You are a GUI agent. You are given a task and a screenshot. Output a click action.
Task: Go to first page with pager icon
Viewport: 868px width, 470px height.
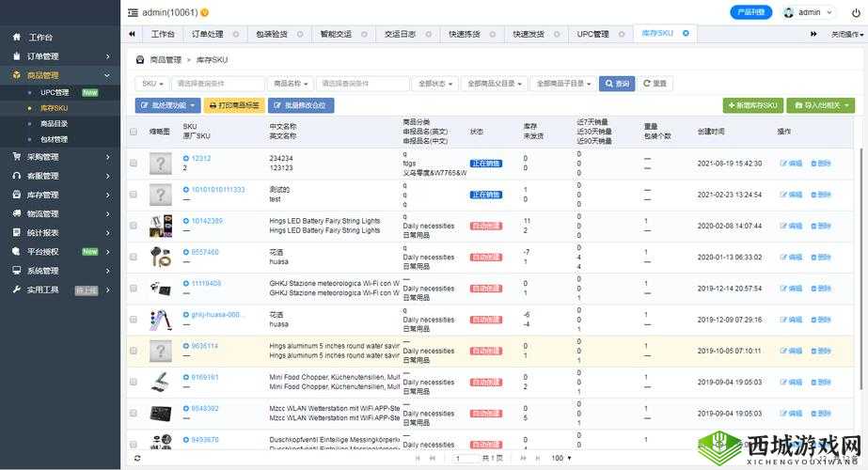(418, 458)
